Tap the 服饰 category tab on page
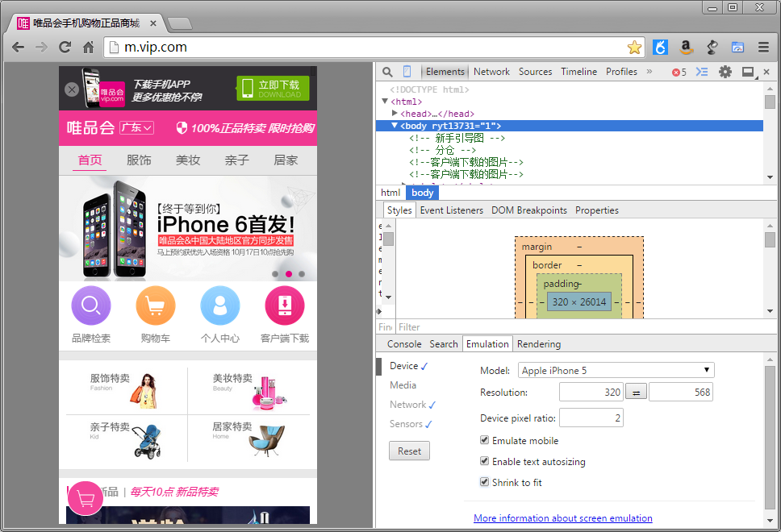781x532 pixels. pyautogui.click(x=139, y=160)
